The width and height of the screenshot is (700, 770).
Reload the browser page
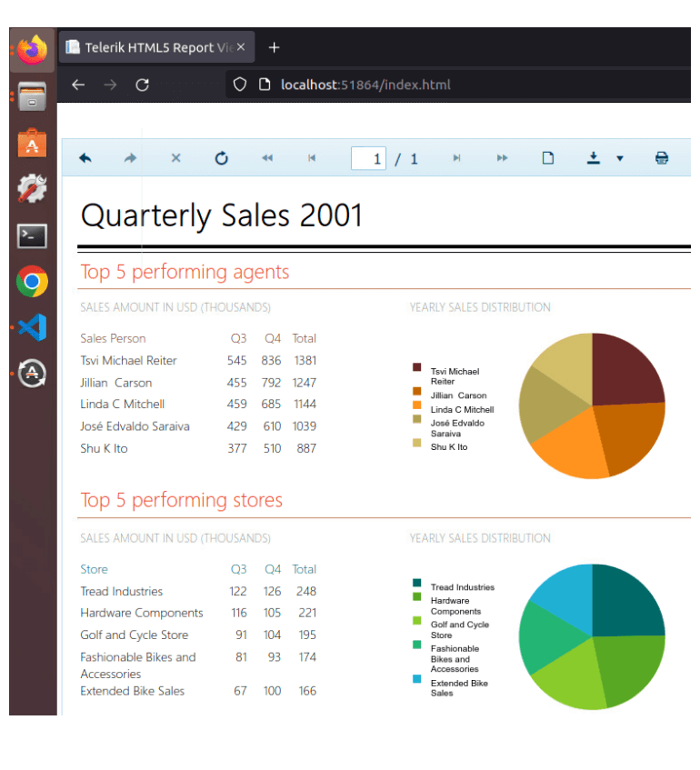[143, 85]
